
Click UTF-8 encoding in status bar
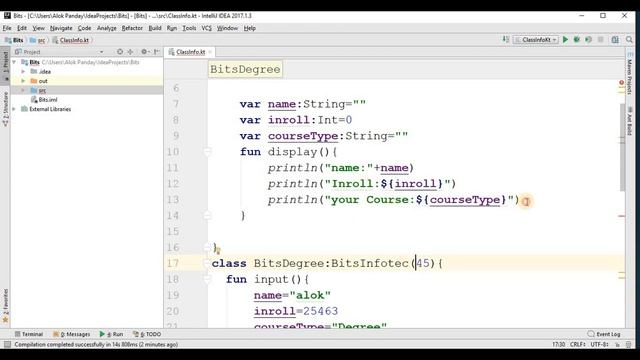[600, 344]
